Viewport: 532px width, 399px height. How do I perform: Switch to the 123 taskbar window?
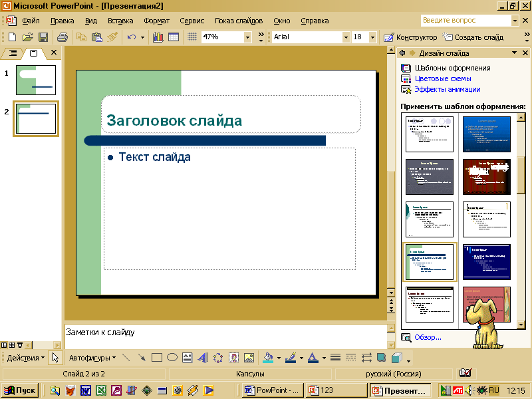(336, 390)
